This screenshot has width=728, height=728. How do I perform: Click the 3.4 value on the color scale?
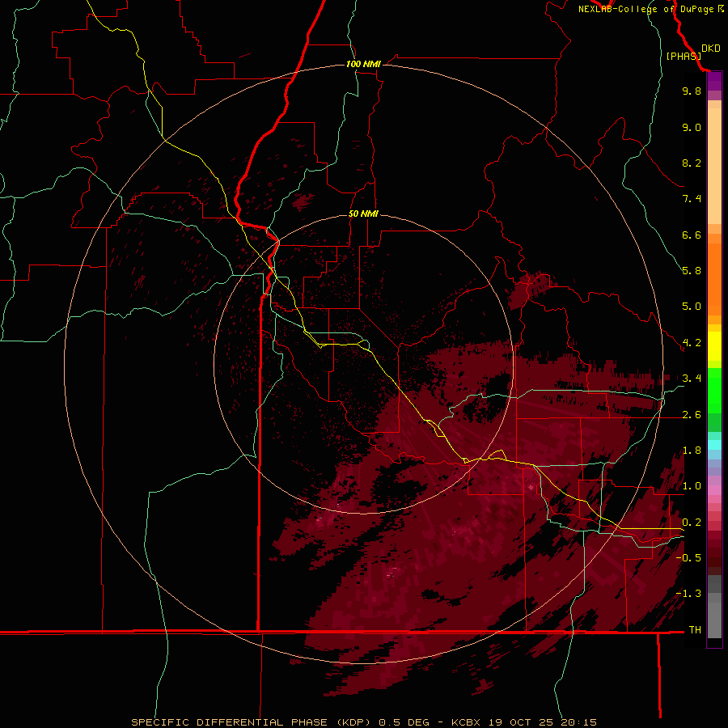pos(692,379)
